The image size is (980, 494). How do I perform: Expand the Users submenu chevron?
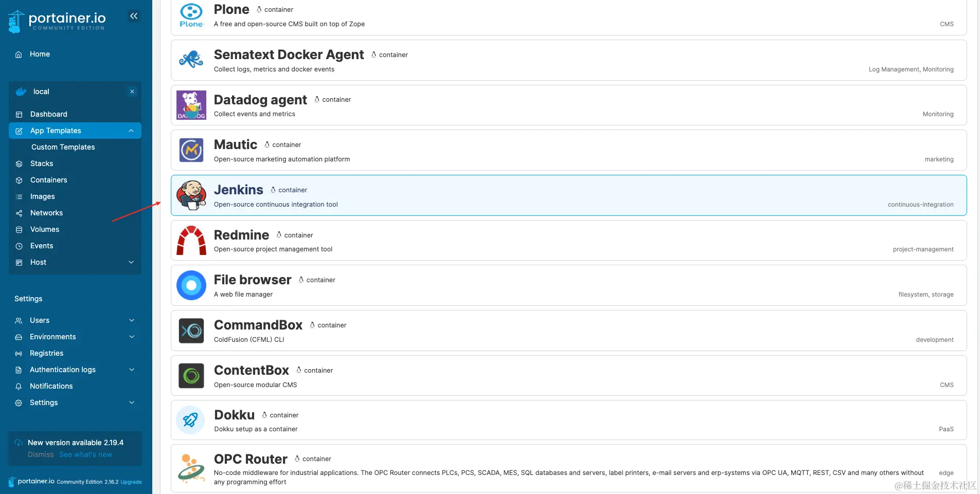click(x=132, y=320)
